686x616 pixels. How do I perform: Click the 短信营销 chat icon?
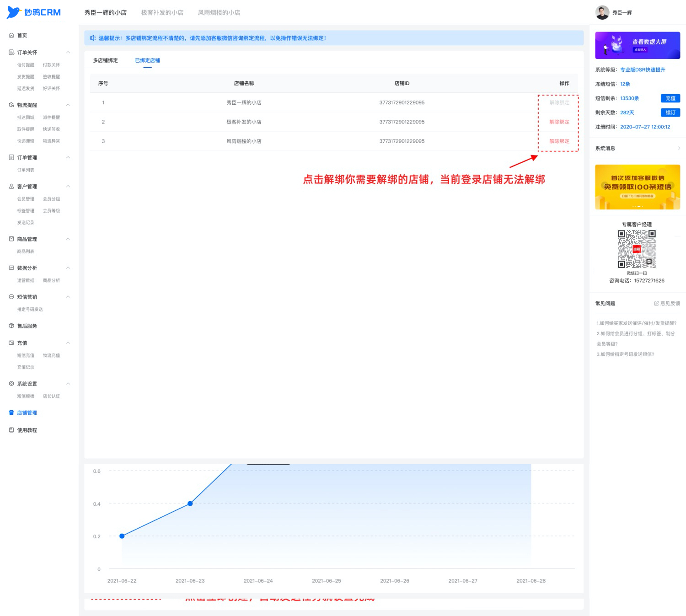[11, 297]
